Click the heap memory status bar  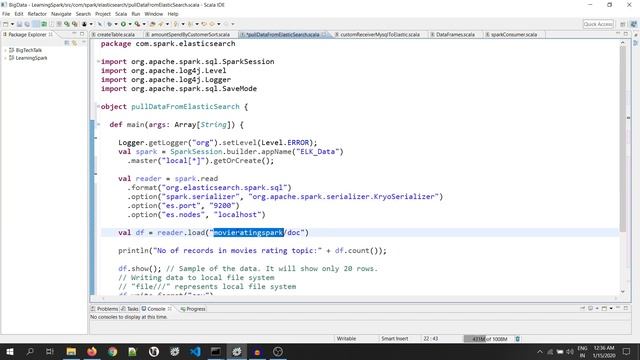click(x=489, y=339)
